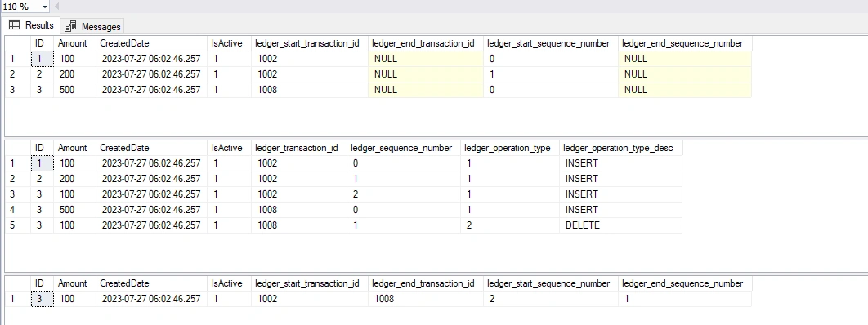Click row header number 4
Image resolution: width=868 pixels, height=325 pixels.
(18, 210)
